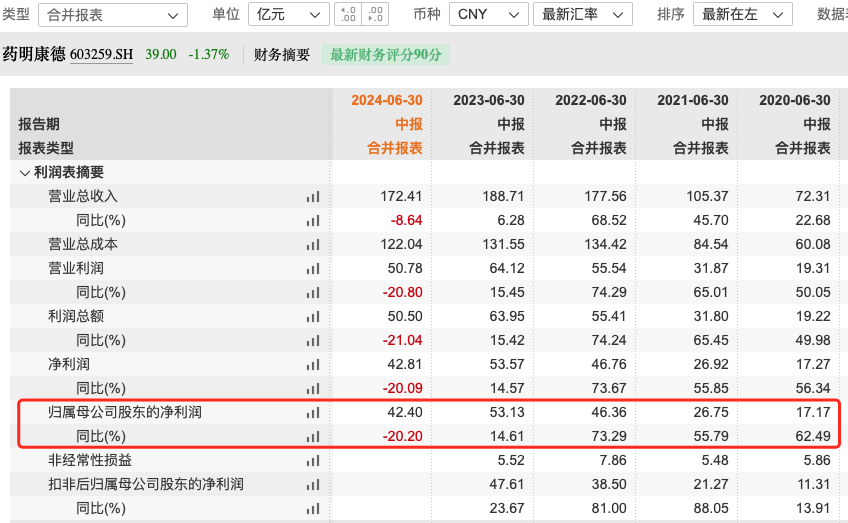Click chart icon beside 营业利润
Image resolution: width=848 pixels, height=523 pixels.
pyautogui.click(x=312, y=269)
